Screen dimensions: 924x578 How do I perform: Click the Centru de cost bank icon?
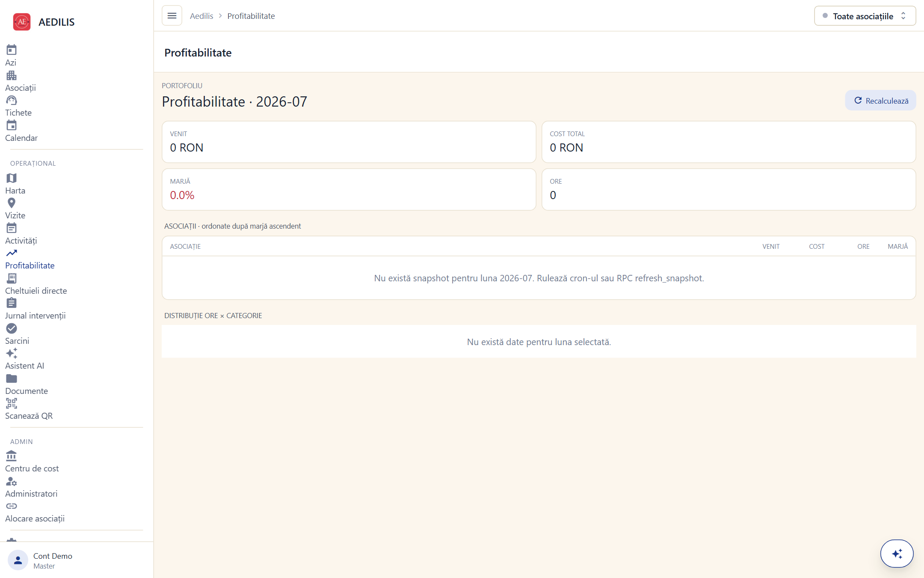12,456
